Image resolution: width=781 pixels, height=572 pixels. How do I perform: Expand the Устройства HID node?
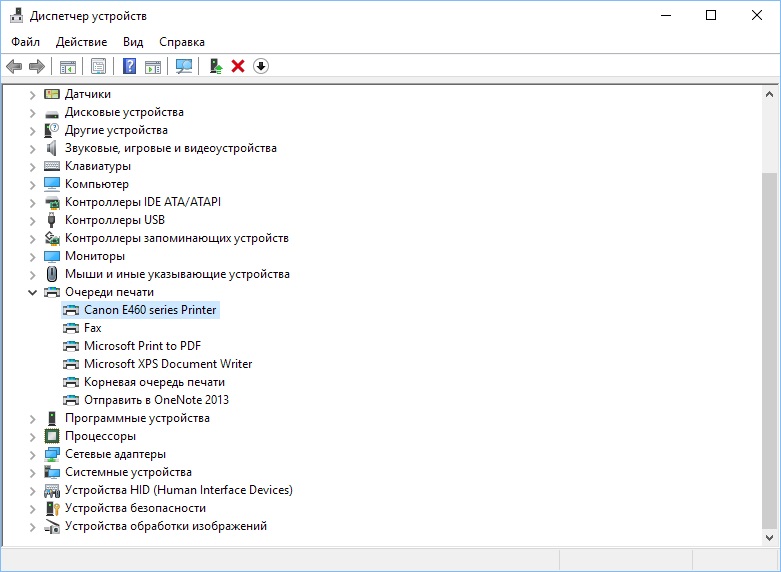pyautogui.click(x=32, y=491)
